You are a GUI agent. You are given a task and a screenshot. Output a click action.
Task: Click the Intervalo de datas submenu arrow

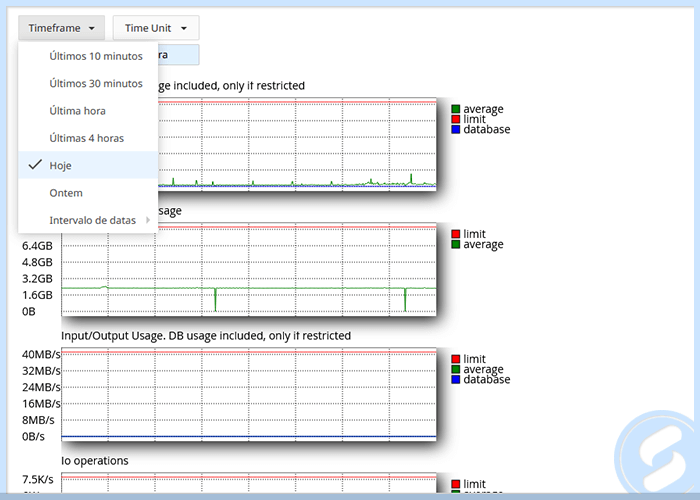[x=148, y=220]
